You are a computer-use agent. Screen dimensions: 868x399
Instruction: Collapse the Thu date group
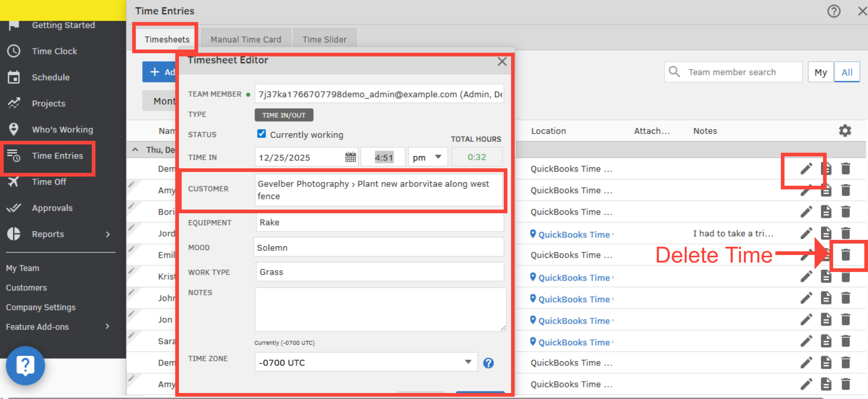point(135,150)
